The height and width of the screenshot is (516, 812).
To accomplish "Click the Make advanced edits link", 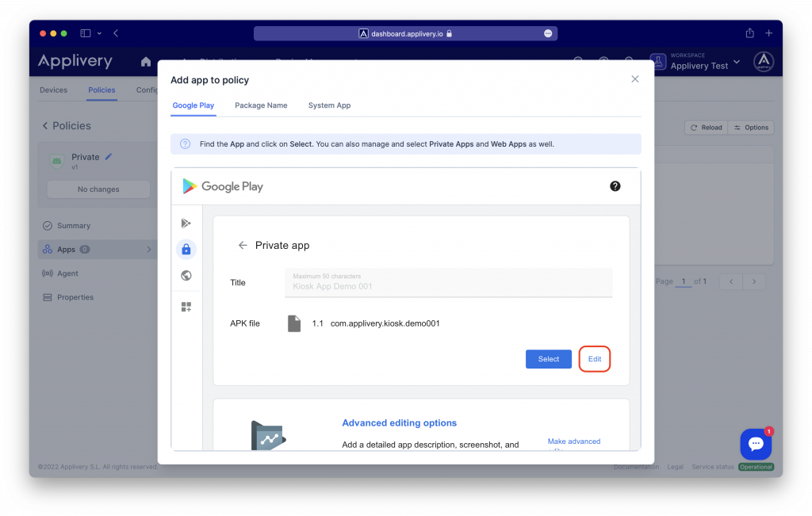I will 574,441.
